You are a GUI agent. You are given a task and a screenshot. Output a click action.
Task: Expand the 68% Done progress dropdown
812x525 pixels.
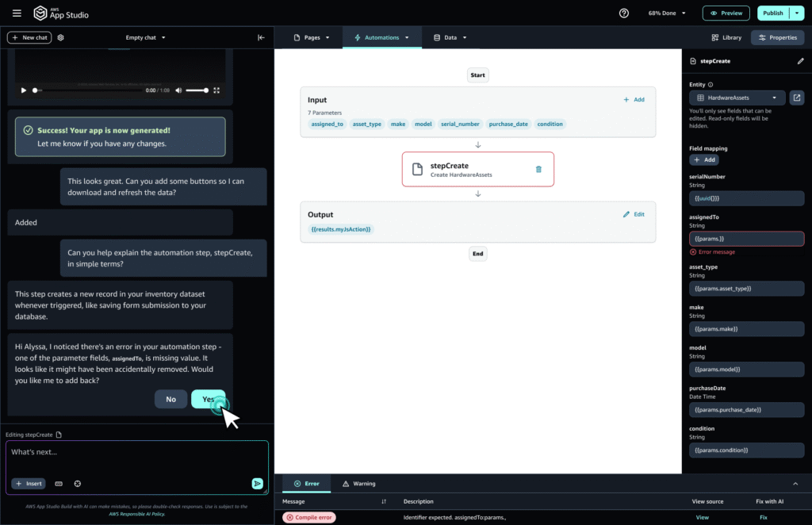[x=667, y=13]
